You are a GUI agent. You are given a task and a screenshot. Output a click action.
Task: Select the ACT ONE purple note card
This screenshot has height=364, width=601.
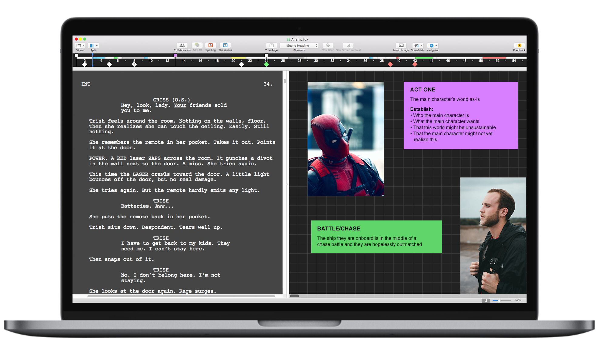[460, 115]
